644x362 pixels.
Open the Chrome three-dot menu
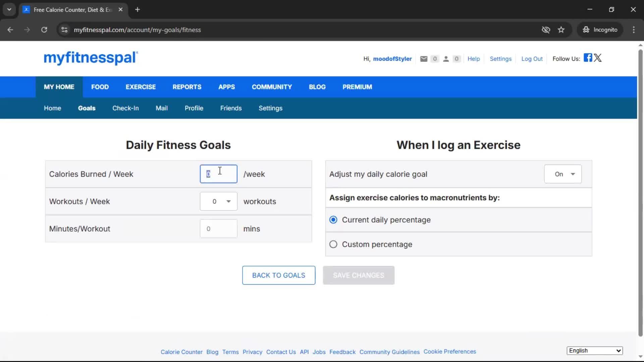click(x=634, y=30)
